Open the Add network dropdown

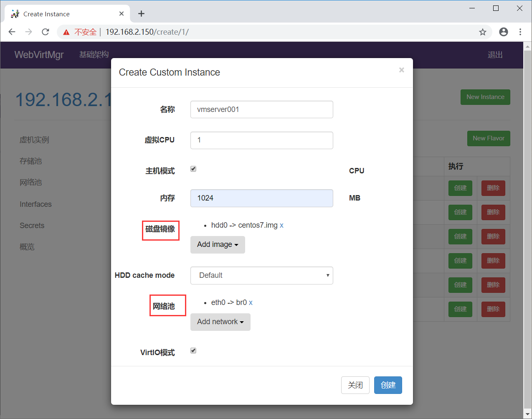click(220, 322)
